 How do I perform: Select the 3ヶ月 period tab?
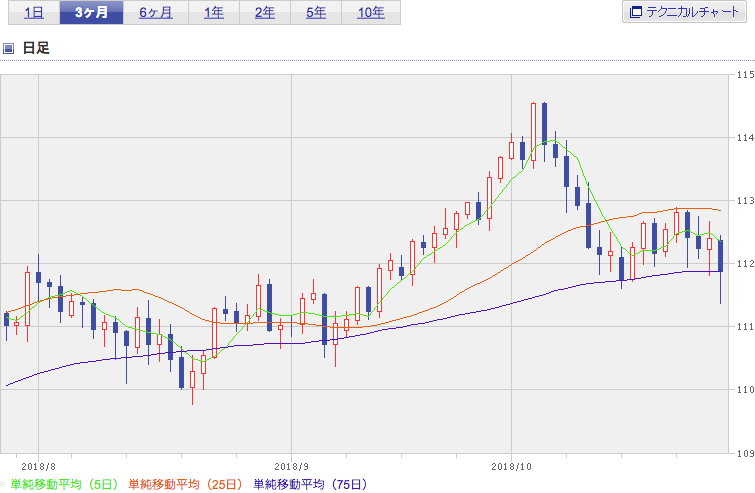pos(91,12)
